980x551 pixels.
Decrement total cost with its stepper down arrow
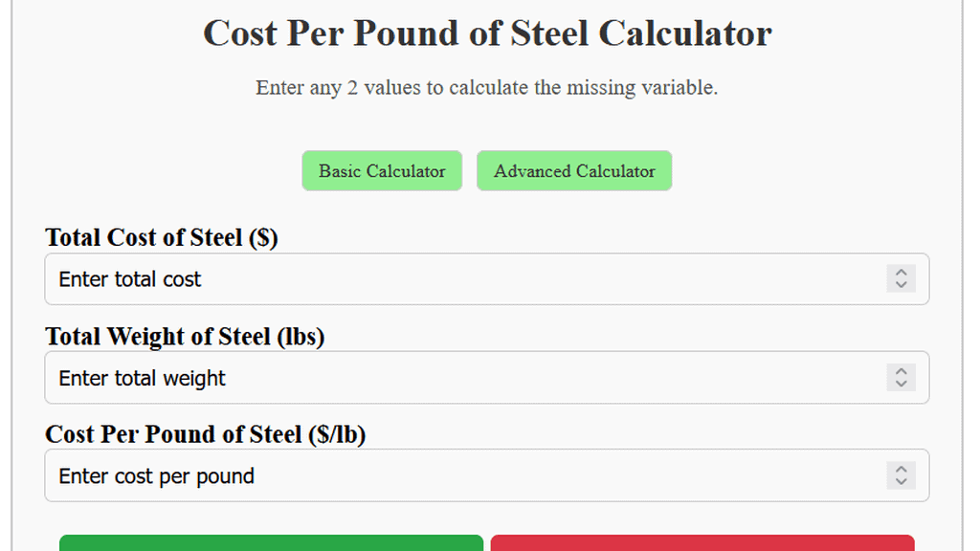pos(901,284)
